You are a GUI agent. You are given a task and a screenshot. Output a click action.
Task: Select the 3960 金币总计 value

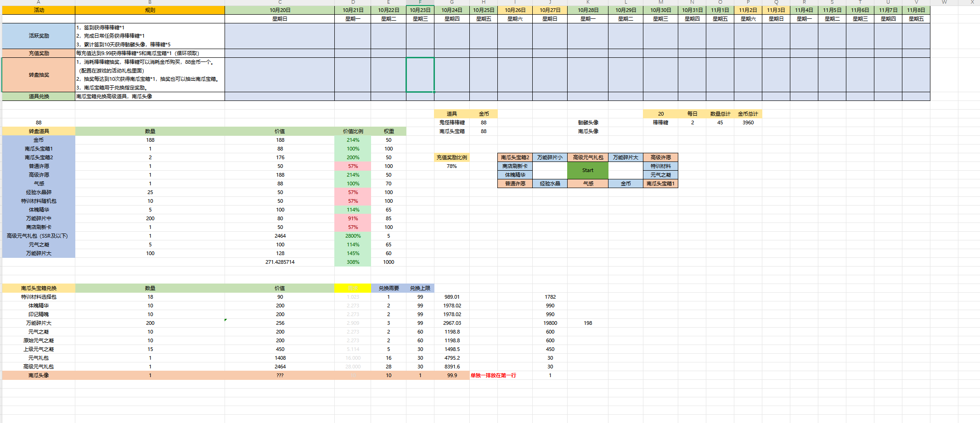[748, 122]
